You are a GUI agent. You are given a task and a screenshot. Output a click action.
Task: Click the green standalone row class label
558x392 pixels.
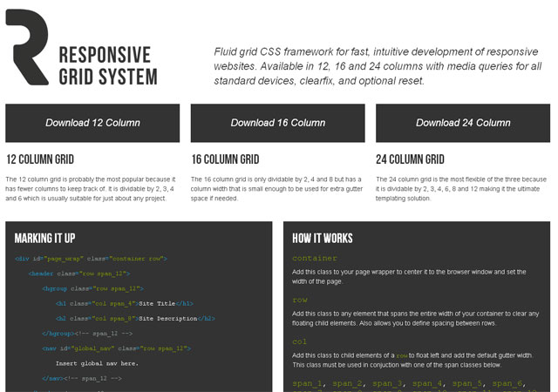coord(300,300)
